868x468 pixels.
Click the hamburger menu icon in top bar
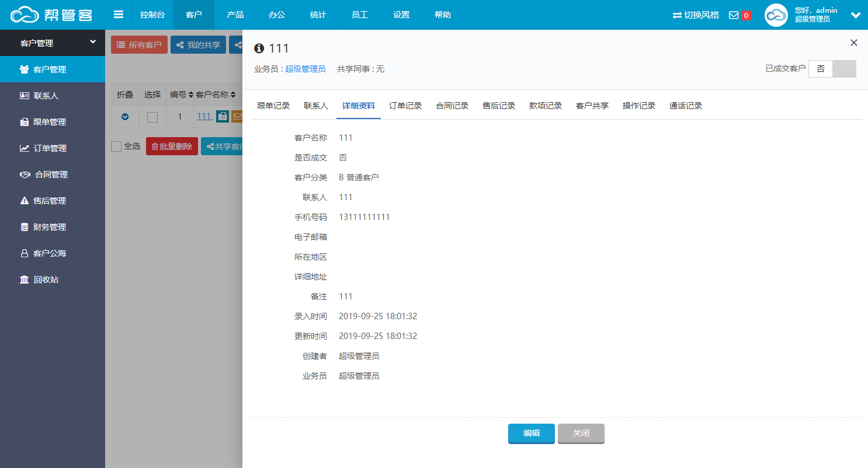point(119,15)
